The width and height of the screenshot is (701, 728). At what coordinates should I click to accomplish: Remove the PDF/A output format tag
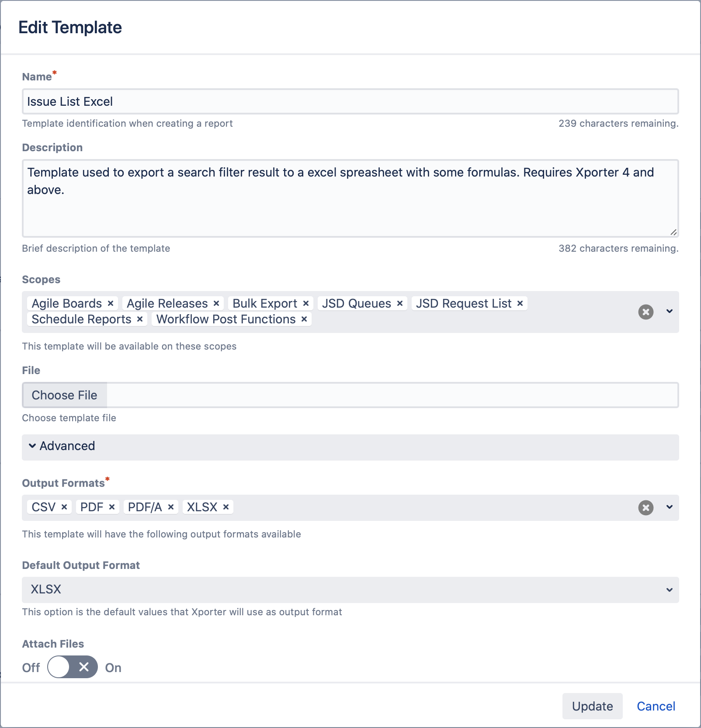click(171, 507)
